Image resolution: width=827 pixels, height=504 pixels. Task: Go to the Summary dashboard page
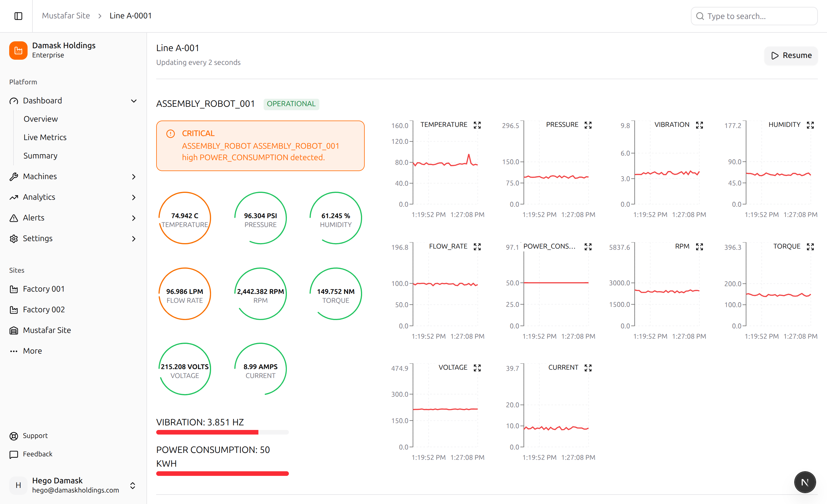(x=40, y=156)
